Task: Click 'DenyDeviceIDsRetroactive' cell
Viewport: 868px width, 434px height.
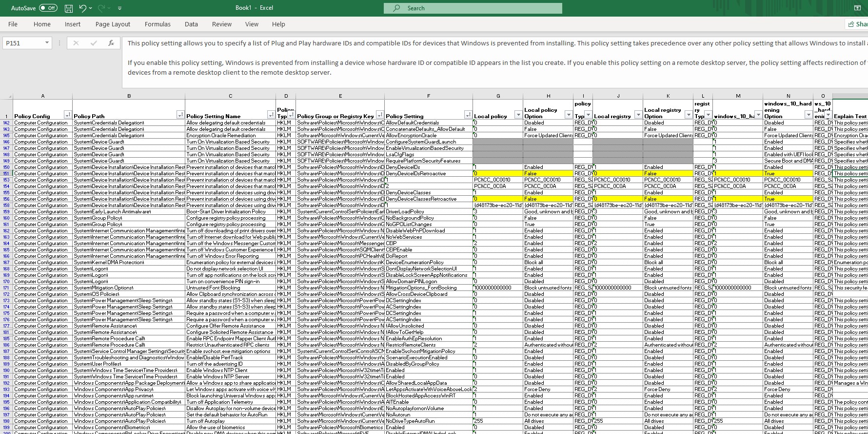Action: (429, 173)
